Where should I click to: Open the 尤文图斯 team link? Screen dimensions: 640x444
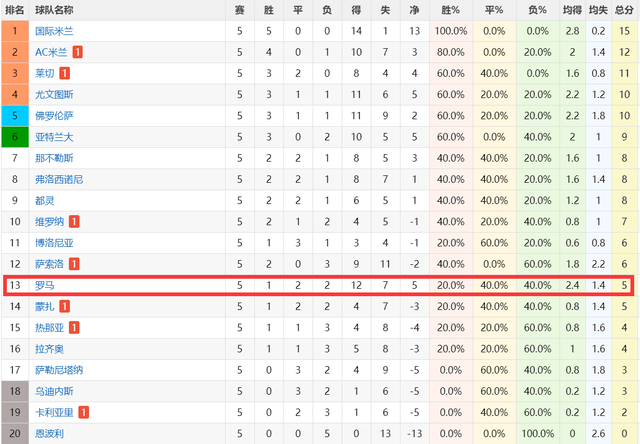[x=54, y=95]
